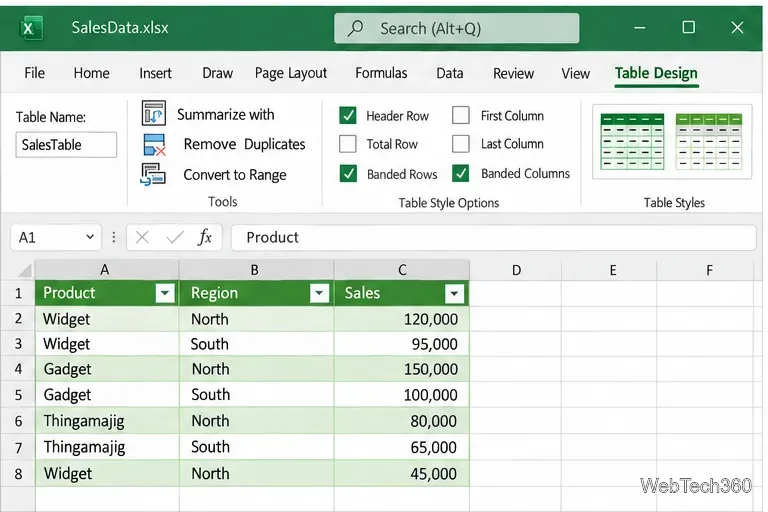
Task: Select the light green header table style thumbnail
Action: 709,142
